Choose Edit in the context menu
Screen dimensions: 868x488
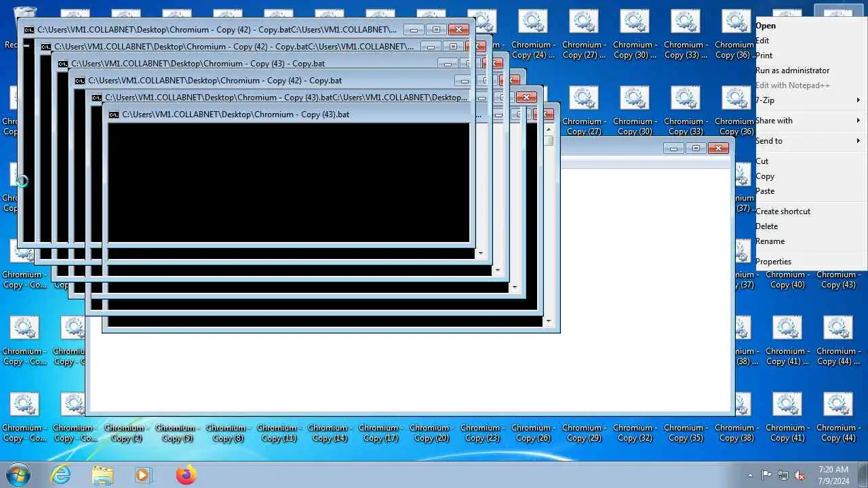click(762, 41)
